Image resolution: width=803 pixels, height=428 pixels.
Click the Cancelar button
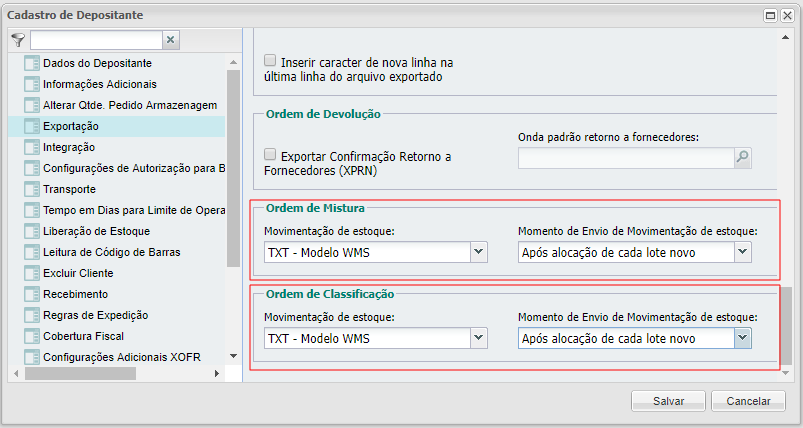[749, 401]
